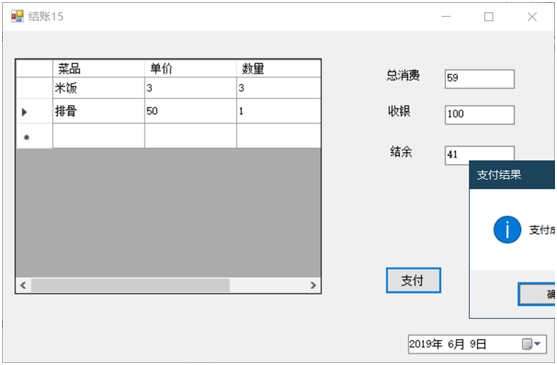This screenshot has height=365, width=557.
Task: Click the empty 单价 cell in the new row
Action: click(x=190, y=136)
